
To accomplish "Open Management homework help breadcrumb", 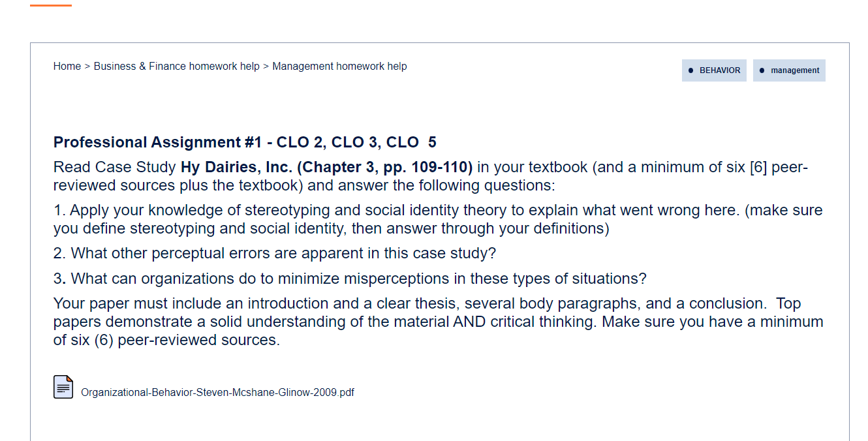I will [339, 66].
